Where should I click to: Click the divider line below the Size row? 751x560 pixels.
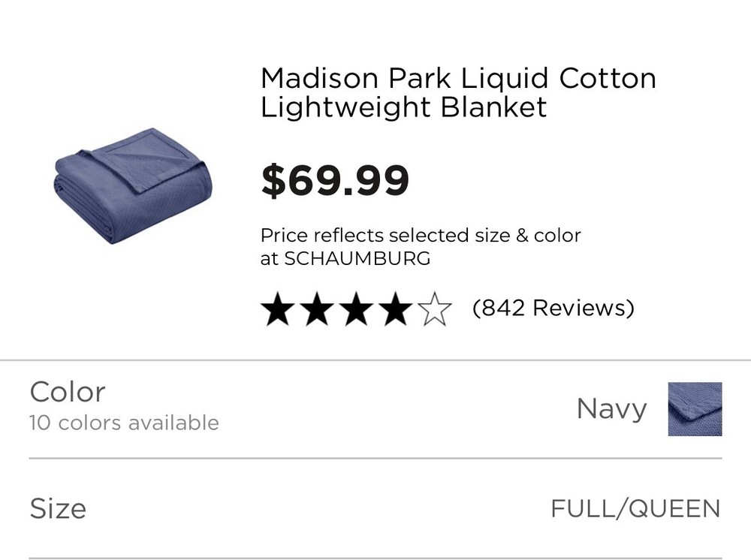(375, 558)
